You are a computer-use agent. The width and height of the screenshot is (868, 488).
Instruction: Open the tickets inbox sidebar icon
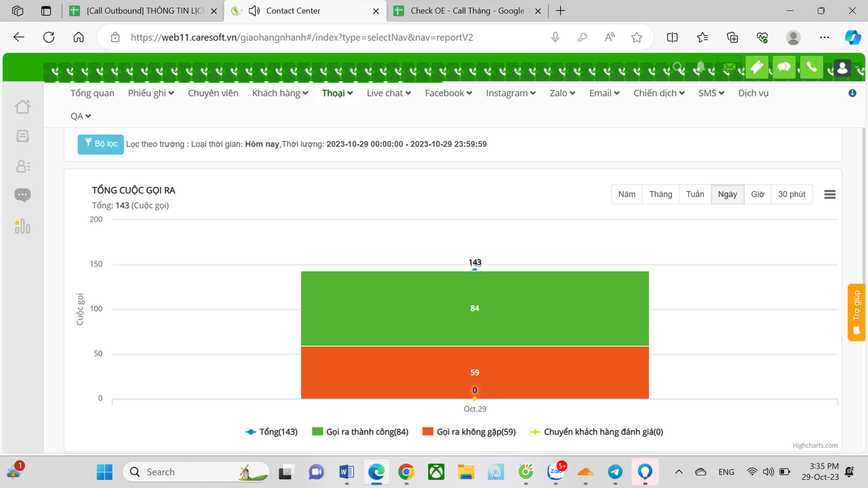tap(22, 136)
